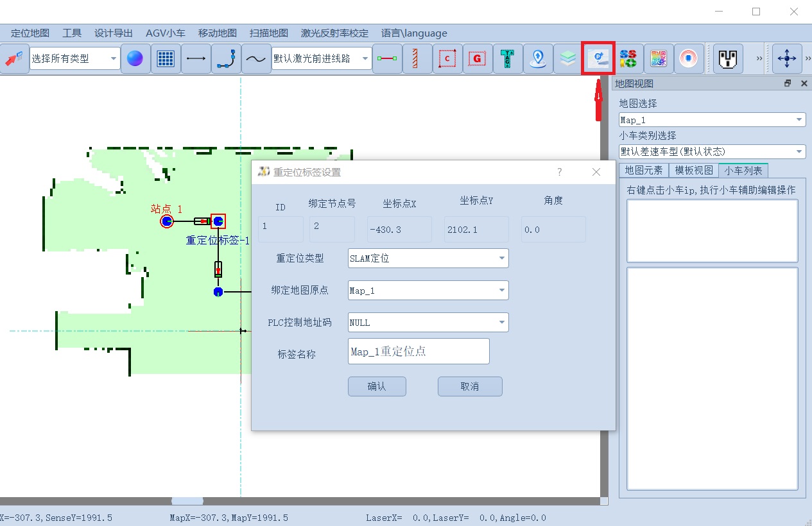Click the 标签名称 input field

pos(418,351)
